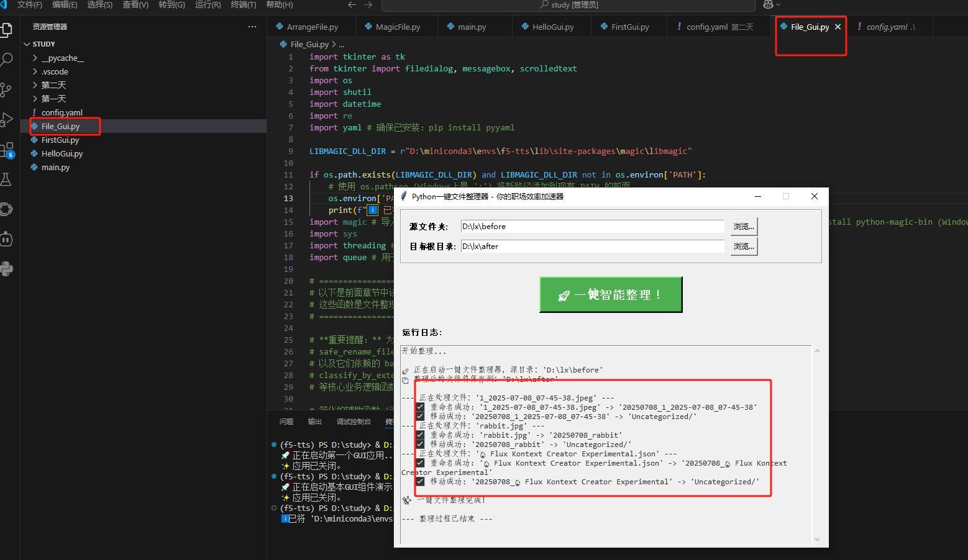Switch to the config.yaml 第二天 tab
968x560 pixels.
pos(719,27)
